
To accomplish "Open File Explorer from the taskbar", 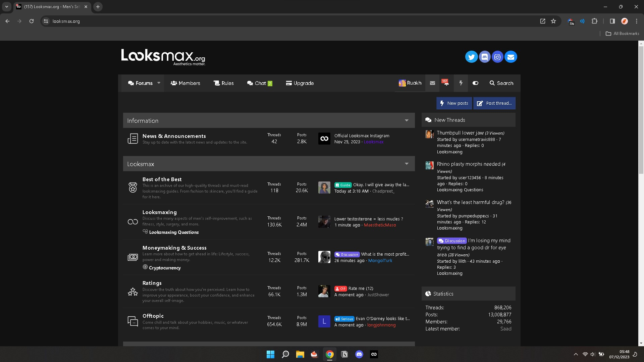I will click(x=300, y=354).
